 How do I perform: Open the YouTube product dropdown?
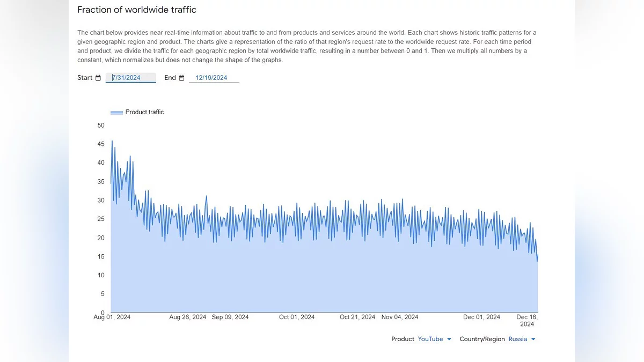click(x=430, y=339)
